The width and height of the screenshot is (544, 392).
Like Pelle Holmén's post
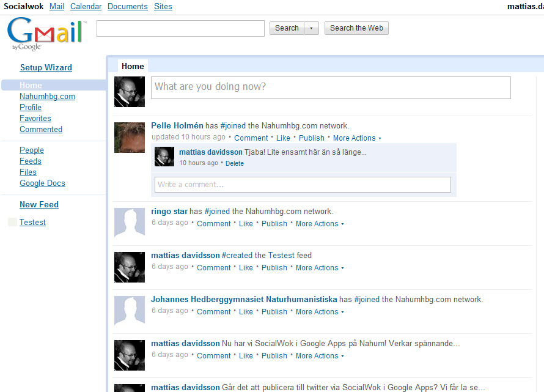(x=283, y=138)
